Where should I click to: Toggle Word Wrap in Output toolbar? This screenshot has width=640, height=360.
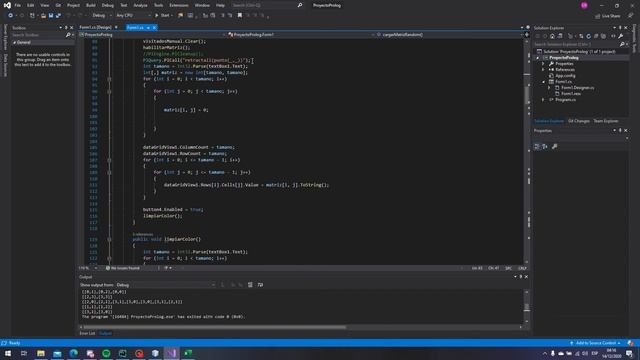260,285
